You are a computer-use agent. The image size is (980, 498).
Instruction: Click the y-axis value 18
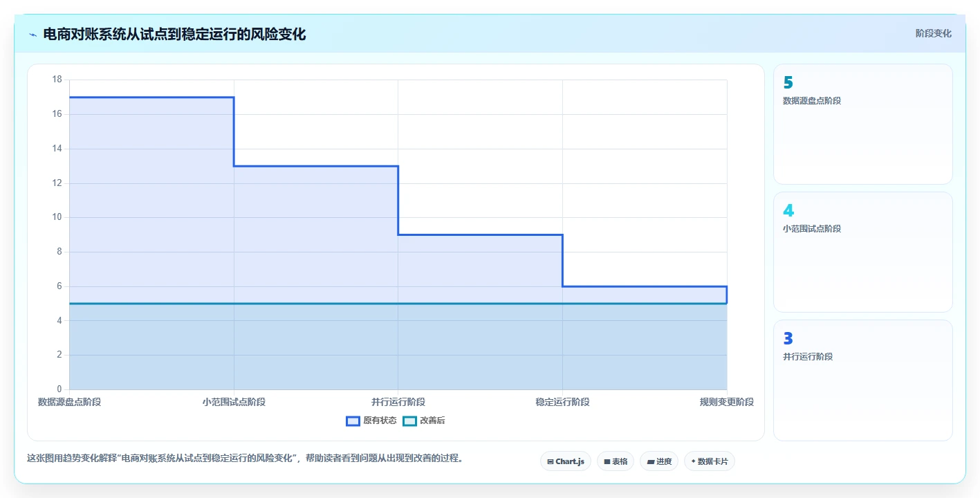(x=57, y=80)
